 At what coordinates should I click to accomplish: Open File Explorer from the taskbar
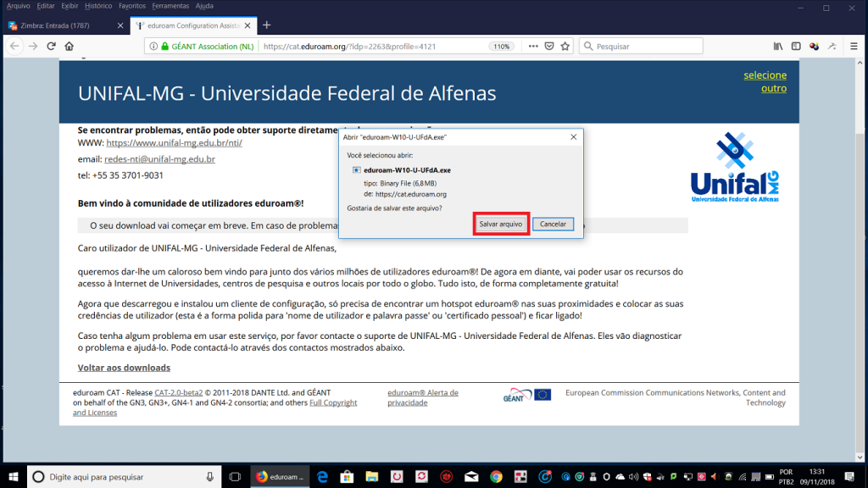pyautogui.click(x=372, y=476)
